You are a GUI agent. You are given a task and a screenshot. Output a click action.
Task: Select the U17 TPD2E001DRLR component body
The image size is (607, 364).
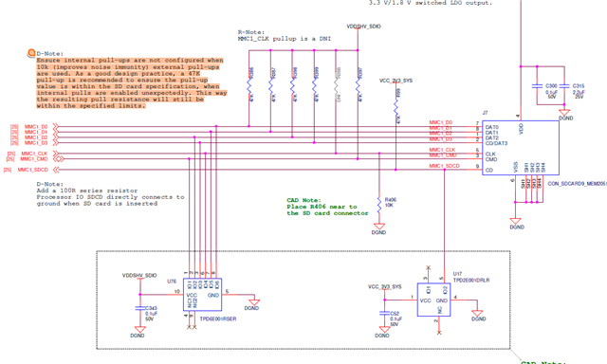pyautogui.click(x=433, y=300)
